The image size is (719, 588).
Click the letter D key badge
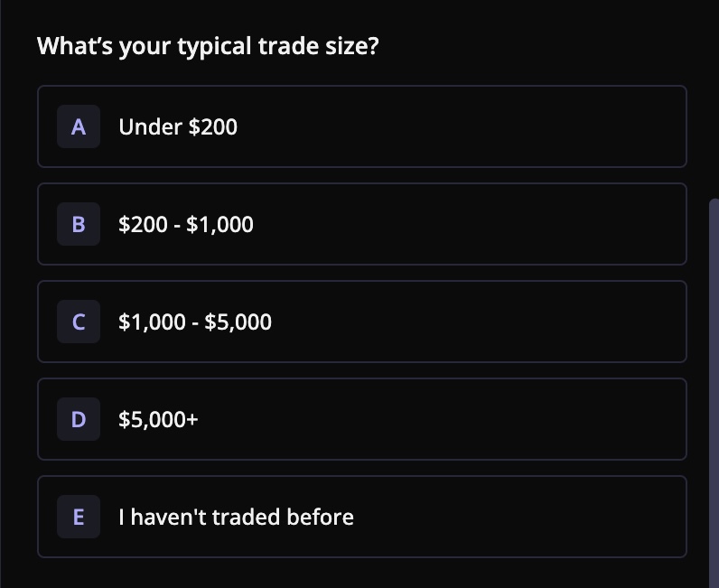coord(79,419)
